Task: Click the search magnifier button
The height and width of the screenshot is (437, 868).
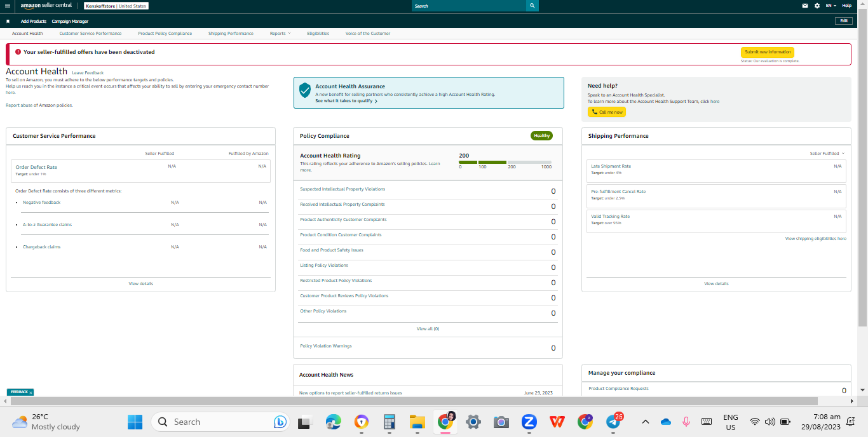Action: point(532,6)
